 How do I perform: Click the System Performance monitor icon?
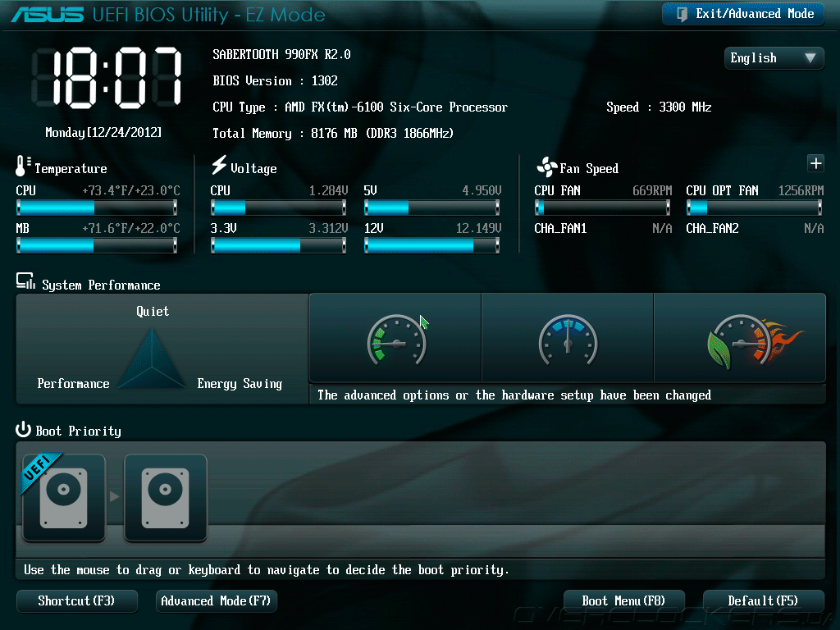coord(25,282)
